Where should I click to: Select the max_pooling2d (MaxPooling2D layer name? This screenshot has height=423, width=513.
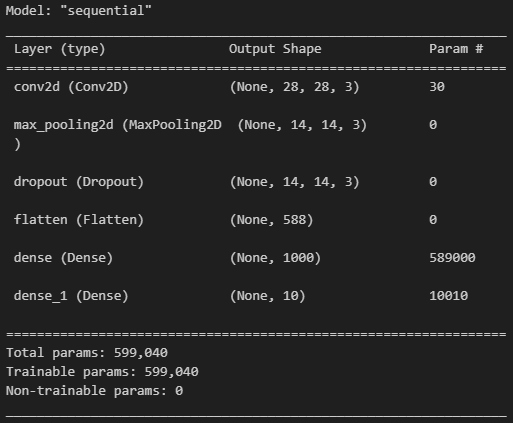coord(118,125)
